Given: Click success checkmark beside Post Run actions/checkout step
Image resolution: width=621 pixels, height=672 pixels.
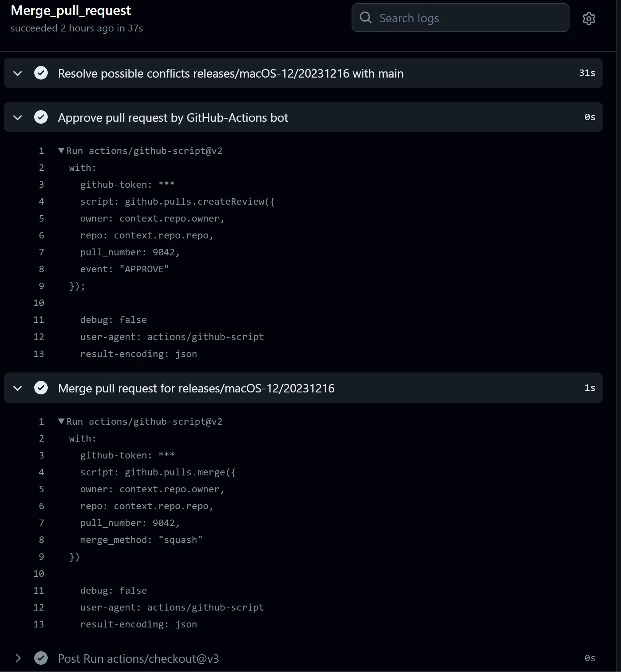Looking at the screenshot, I should [41, 658].
